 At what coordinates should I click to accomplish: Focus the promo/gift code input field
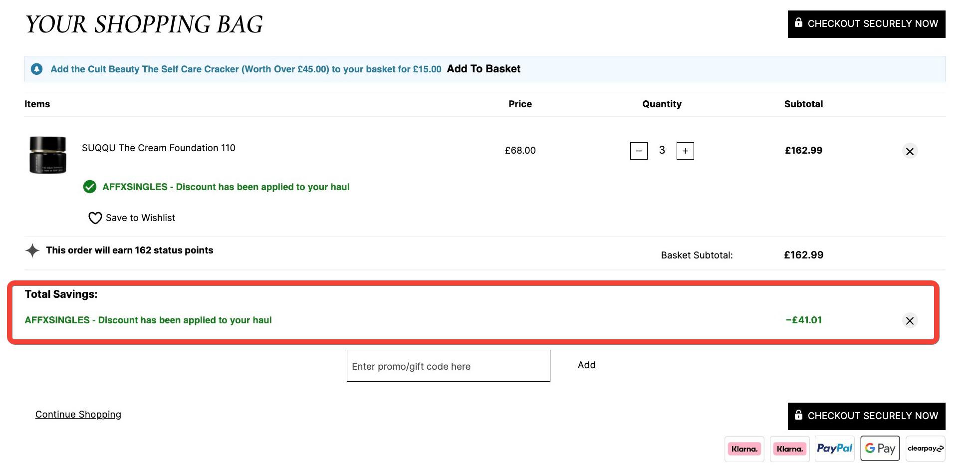click(x=449, y=366)
